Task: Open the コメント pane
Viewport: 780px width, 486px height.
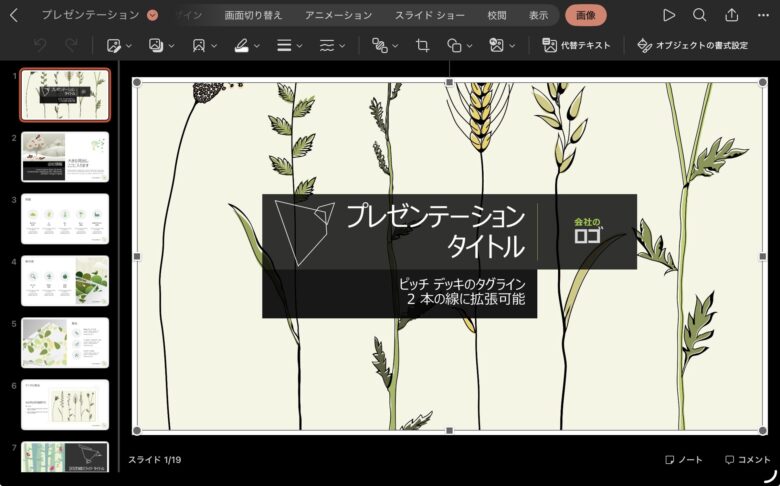Action: pyautogui.click(x=747, y=460)
